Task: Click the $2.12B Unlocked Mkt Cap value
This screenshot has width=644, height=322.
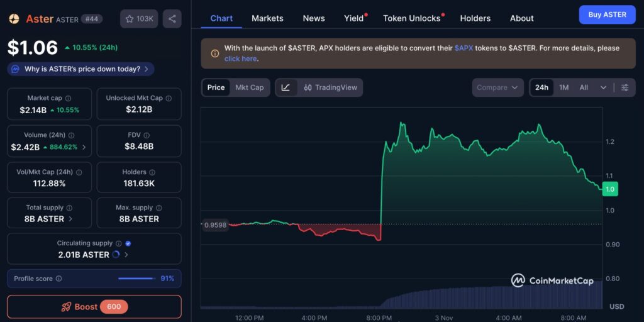Action: (x=139, y=109)
